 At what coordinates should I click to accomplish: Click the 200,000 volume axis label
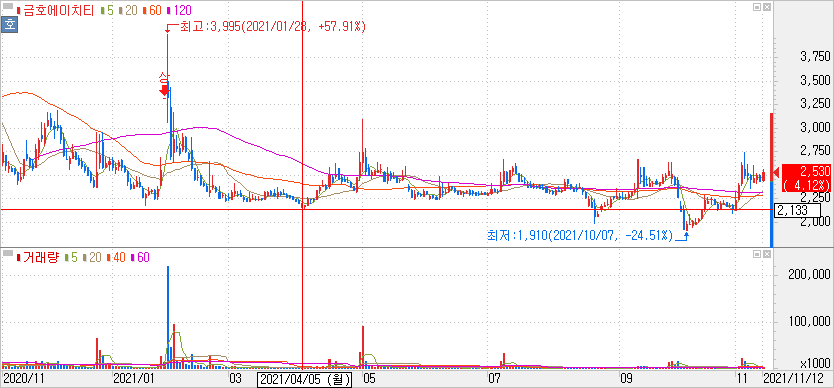click(x=811, y=275)
